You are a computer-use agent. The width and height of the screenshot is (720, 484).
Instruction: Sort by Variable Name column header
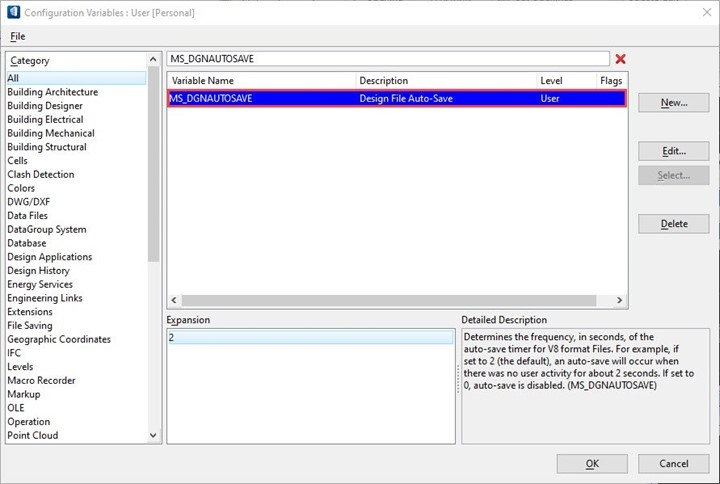(262, 80)
